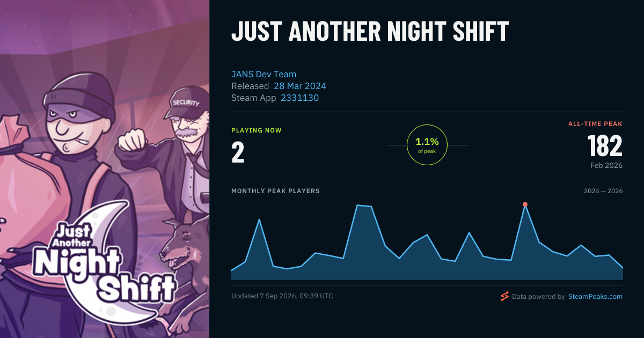Screen dimensions: 644x338
Task: Open Steam App ID 2331130
Action: pyautogui.click(x=299, y=98)
